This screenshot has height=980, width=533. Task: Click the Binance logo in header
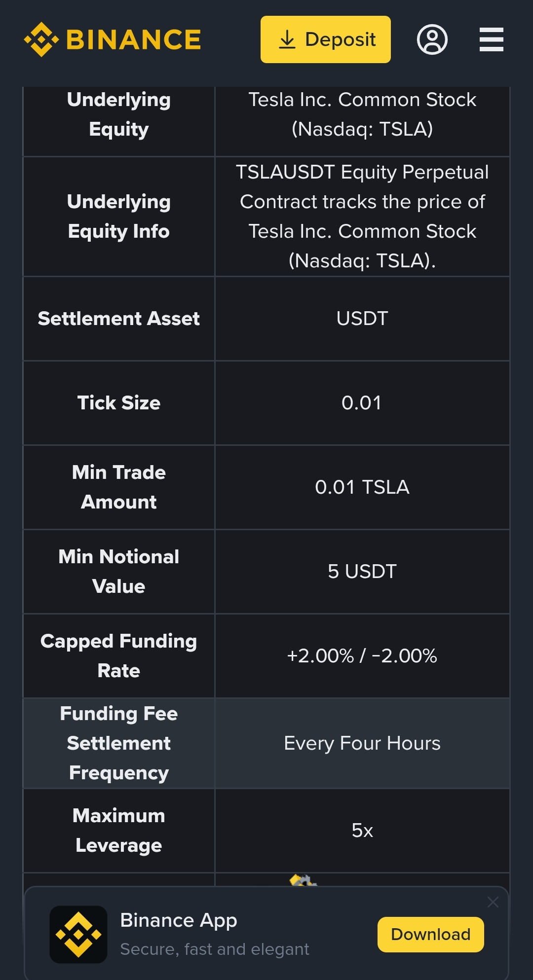[x=113, y=39]
